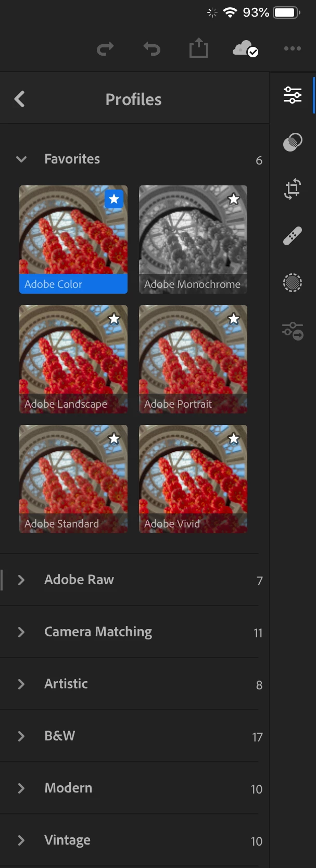Screen dimensions: 316x868
Task: Click the "93%" battery percentage
Action: [x=256, y=12]
